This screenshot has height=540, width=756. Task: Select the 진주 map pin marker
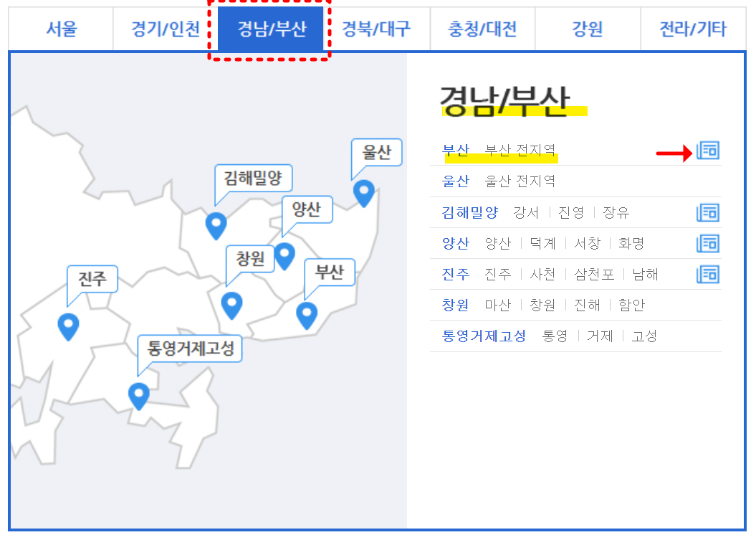[68, 326]
